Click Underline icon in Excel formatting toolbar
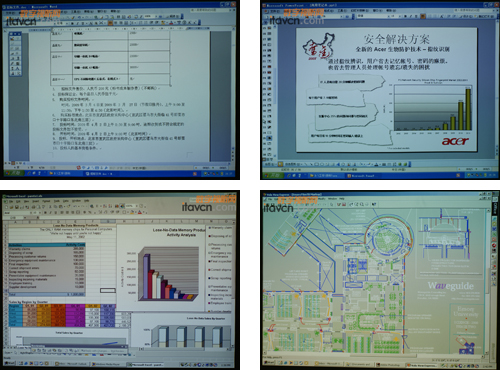500x370 pixels. point(56,213)
